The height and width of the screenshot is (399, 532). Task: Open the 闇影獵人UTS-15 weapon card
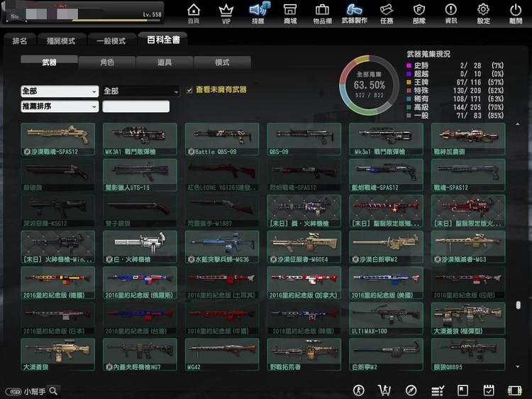(140, 175)
